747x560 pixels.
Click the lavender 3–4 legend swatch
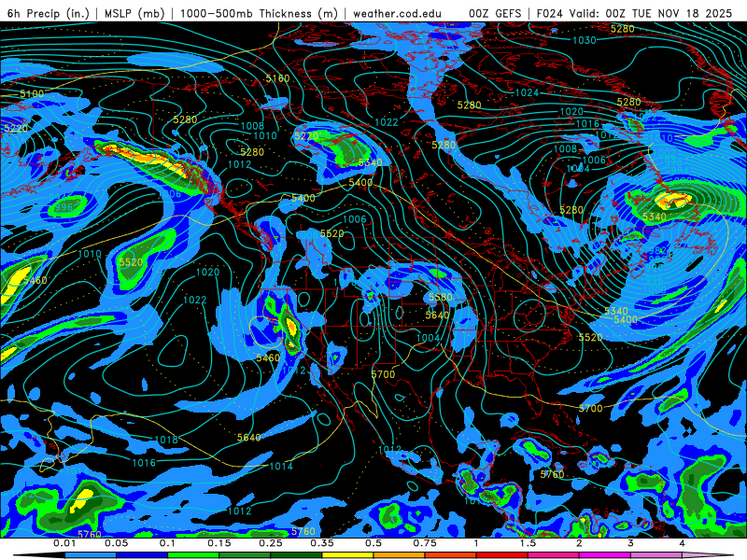click(x=656, y=555)
